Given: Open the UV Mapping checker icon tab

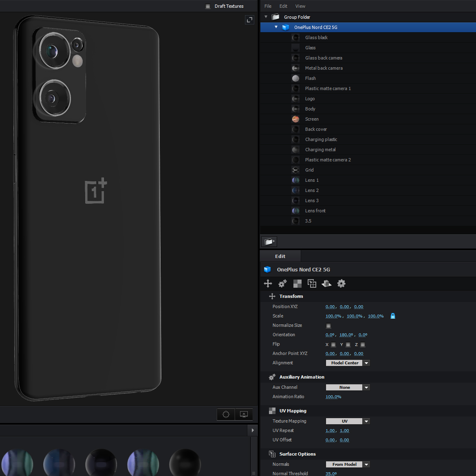Looking at the screenshot, I should click(297, 284).
